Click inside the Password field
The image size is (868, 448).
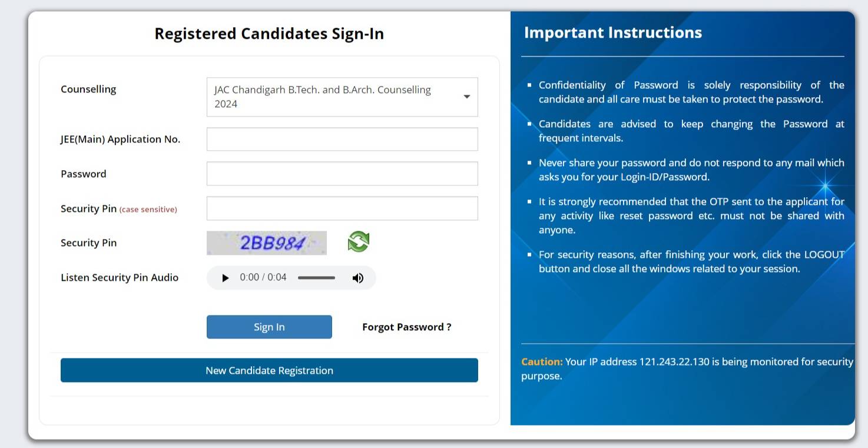click(342, 173)
